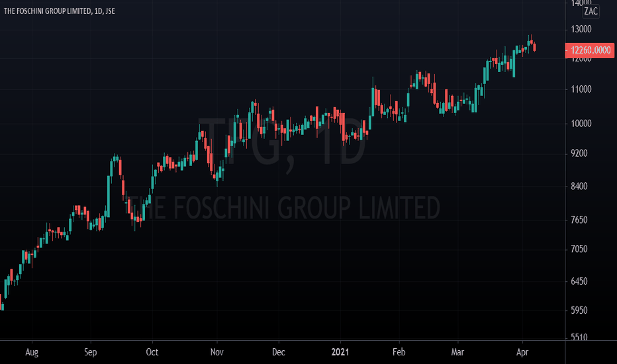
Task: Click the Feb label on time axis
Action: 399,352
